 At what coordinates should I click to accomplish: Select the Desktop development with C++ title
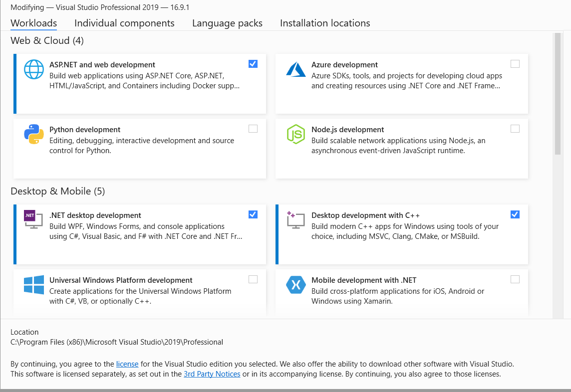point(366,215)
